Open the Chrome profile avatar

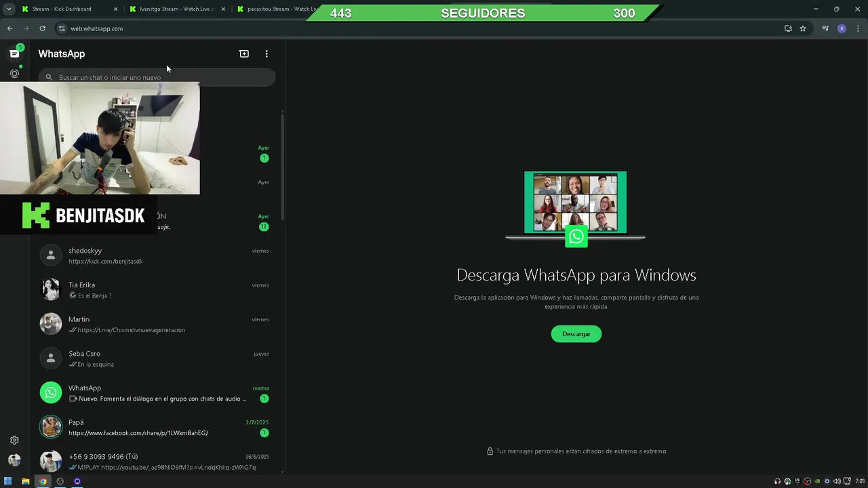click(842, 28)
